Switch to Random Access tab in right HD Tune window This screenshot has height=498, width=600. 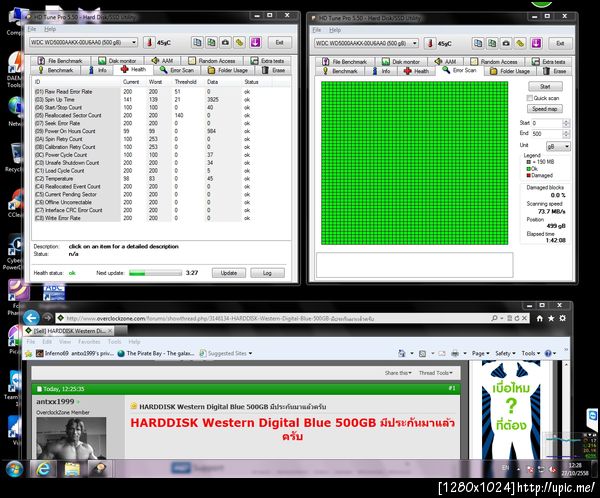(x=494, y=61)
